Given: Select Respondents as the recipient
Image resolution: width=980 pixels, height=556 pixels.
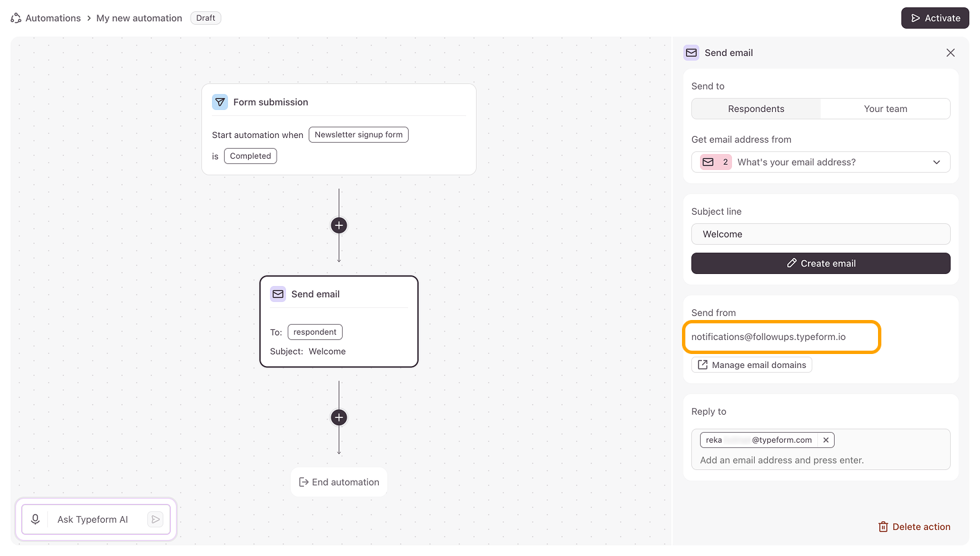Looking at the screenshot, I should click(756, 109).
